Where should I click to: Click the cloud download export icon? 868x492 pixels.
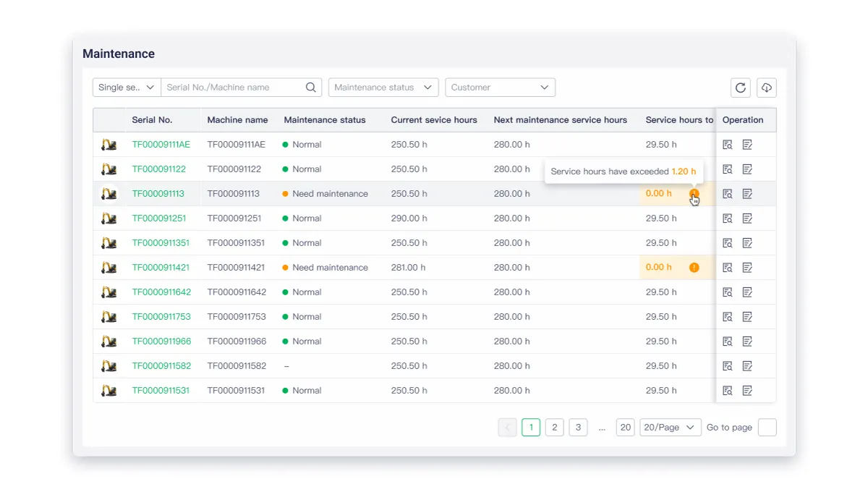point(766,88)
